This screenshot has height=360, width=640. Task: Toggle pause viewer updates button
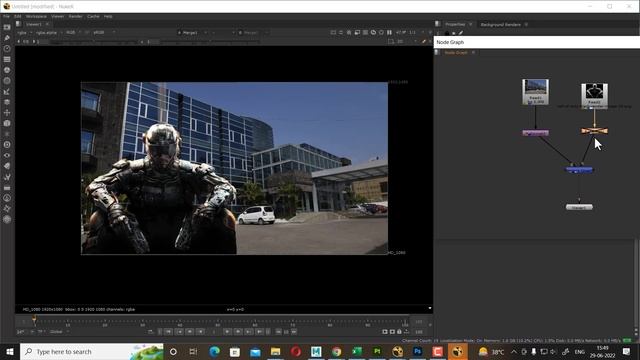coord(389,32)
